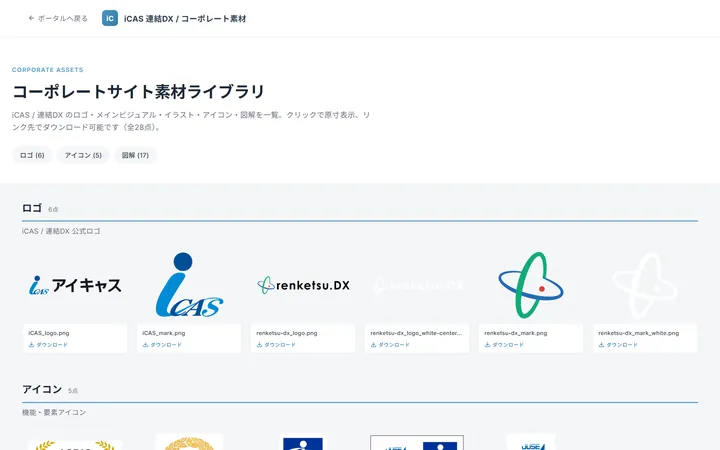Click the iC app badge icon
Screen dimensions: 720x450
[110, 18]
